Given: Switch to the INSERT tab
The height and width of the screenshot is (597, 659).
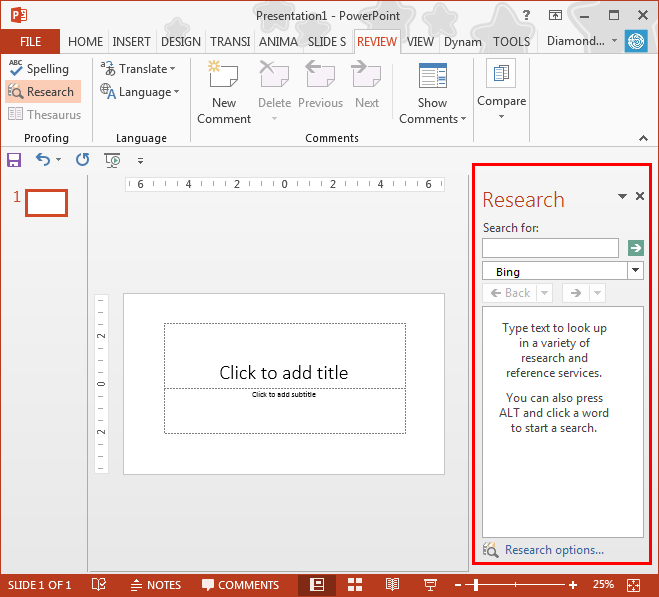Looking at the screenshot, I should pyautogui.click(x=131, y=42).
